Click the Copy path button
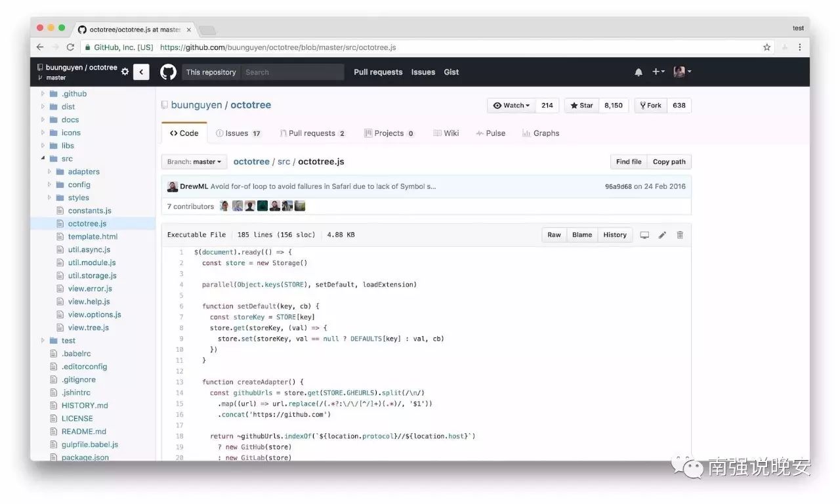Screen dimensions: 840x504 click(669, 161)
